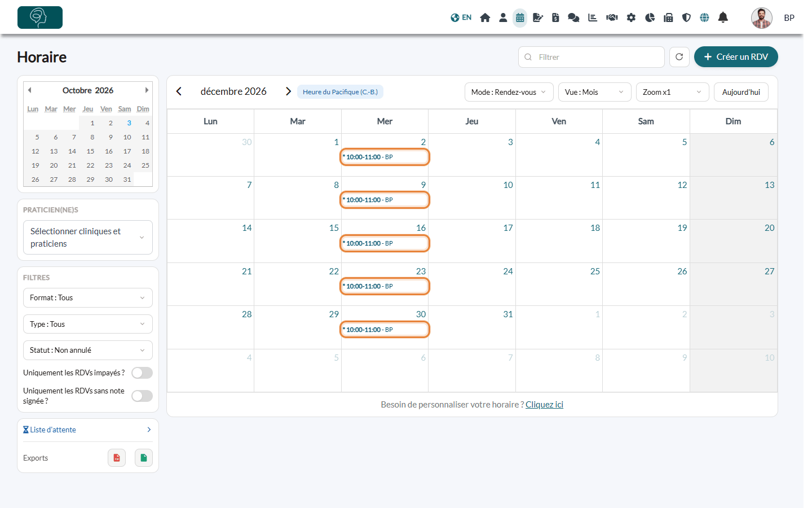Open the chat bubbles messaging icon
Viewport: 812px width, 508px height.
pos(573,17)
